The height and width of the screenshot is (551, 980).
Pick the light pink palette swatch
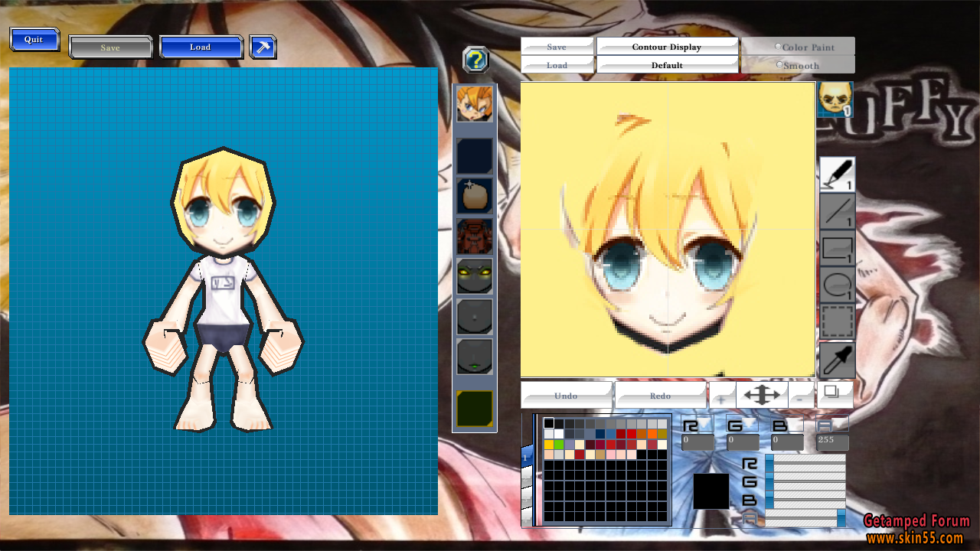(611, 455)
